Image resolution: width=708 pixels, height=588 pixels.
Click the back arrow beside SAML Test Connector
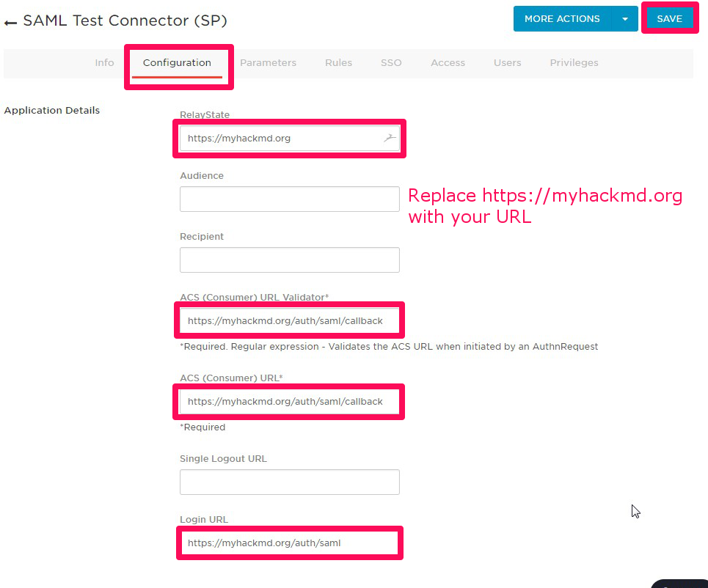click(x=10, y=22)
